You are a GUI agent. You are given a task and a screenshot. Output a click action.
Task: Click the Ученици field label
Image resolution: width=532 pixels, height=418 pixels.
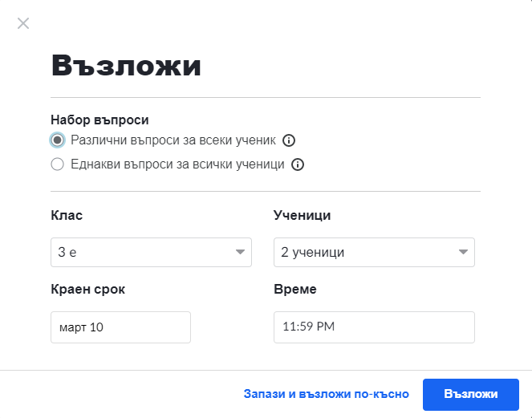[x=303, y=215]
